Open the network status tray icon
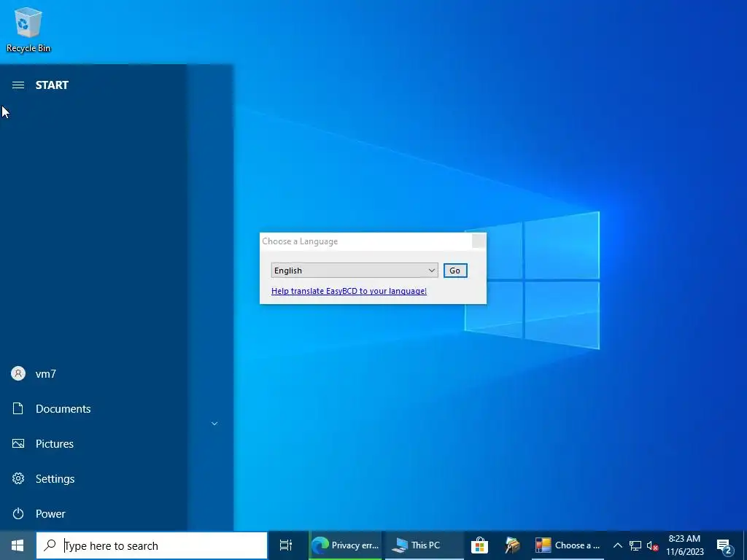 635,545
